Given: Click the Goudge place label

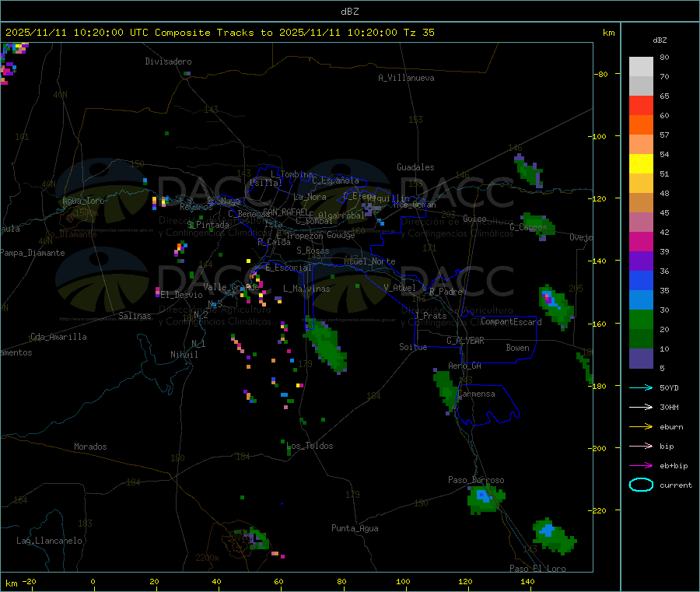Looking at the screenshot, I should (x=341, y=235).
